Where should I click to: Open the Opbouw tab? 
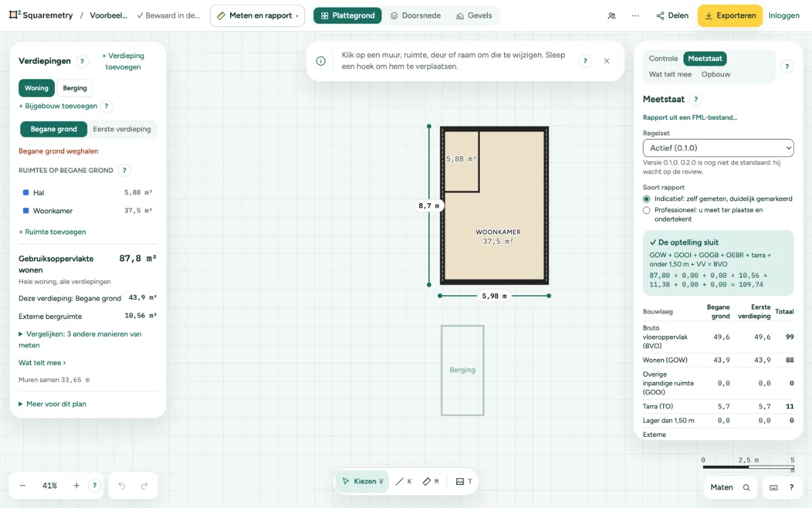point(716,75)
